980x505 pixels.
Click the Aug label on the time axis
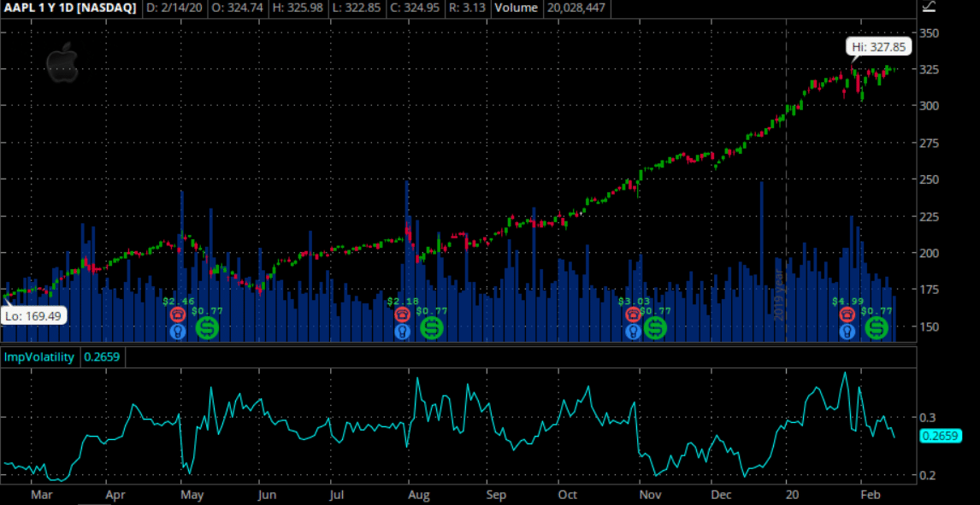(419, 496)
